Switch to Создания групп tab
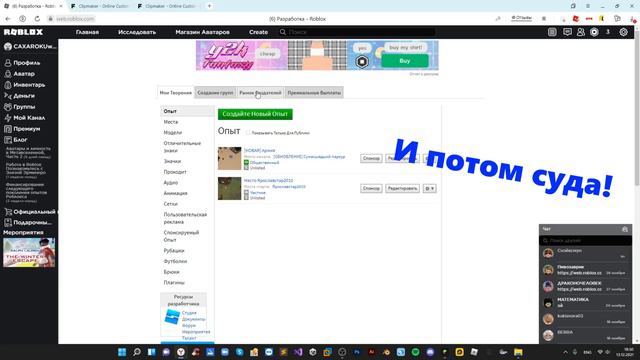Image resolution: width=640 pixels, height=360 pixels. coord(215,93)
